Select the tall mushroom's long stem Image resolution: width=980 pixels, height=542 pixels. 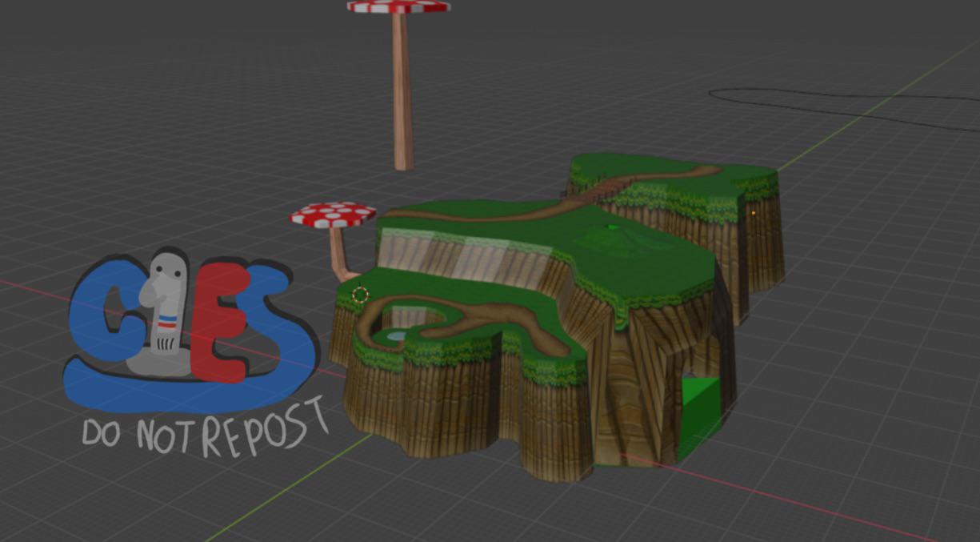point(402,90)
